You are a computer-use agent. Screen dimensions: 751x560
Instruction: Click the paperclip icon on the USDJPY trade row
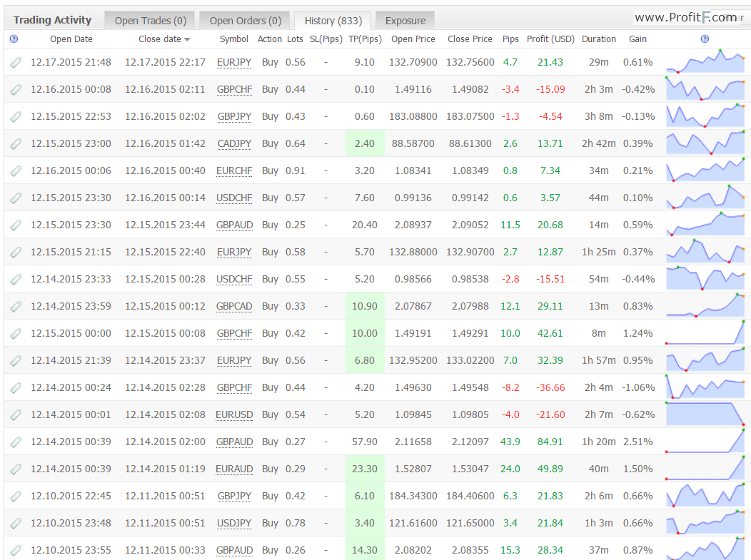pyautogui.click(x=16, y=524)
